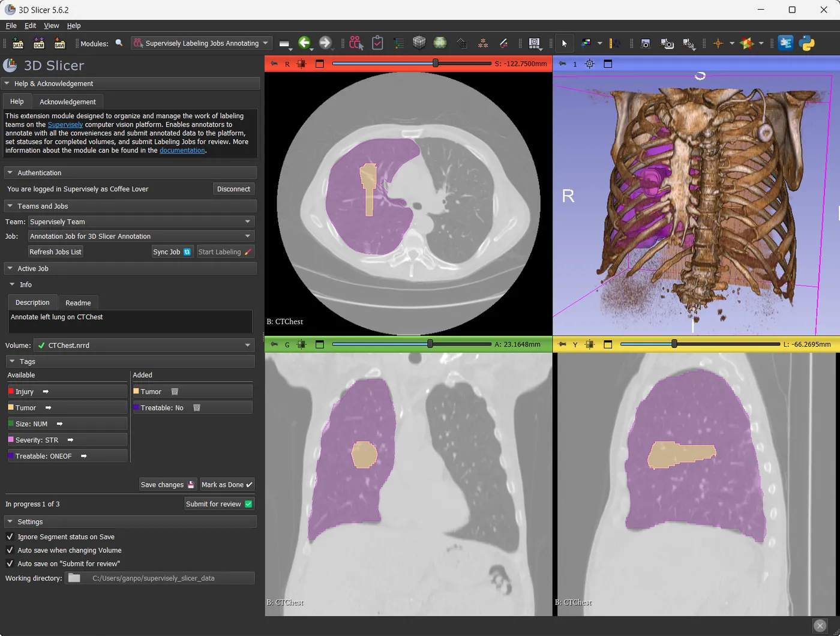Open the Extensions Manager icon

pos(785,43)
